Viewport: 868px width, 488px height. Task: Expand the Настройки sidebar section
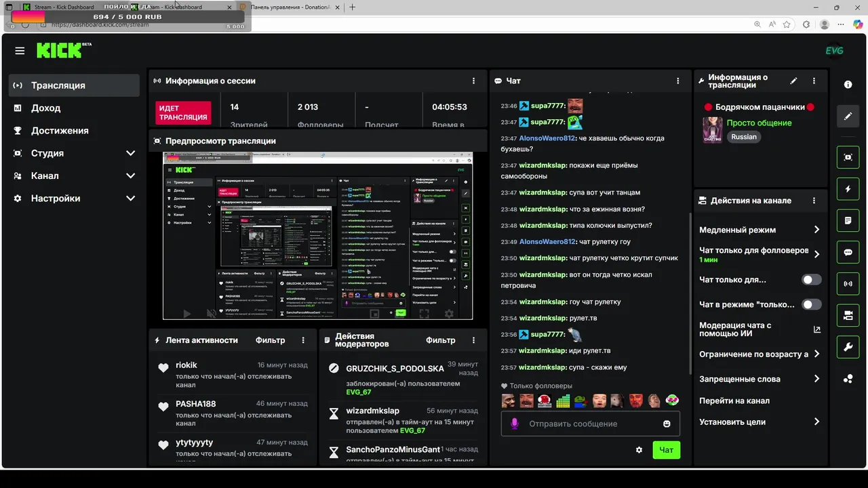[x=75, y=199]
